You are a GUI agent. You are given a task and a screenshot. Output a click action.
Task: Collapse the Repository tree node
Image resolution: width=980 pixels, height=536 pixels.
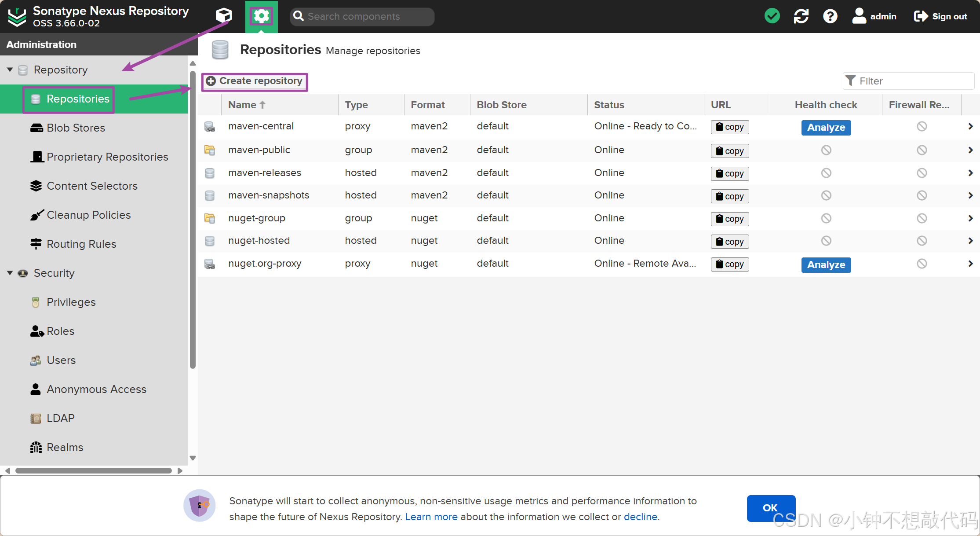coord(10,70)
